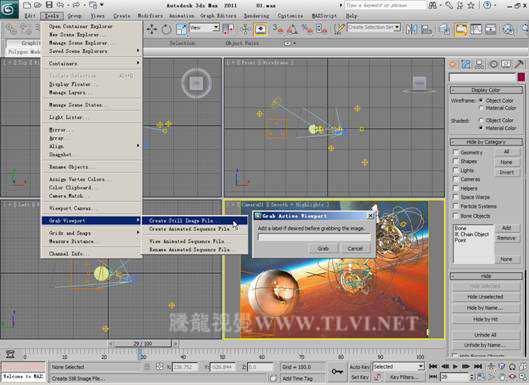The image size is (529, 385).
Task: Click the object color swatch beside name field
Action: coord(522,78)
